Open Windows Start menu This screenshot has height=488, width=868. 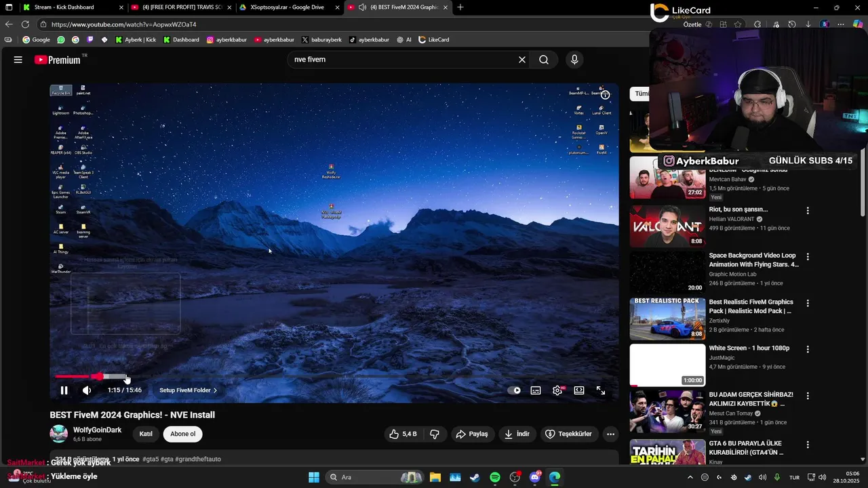(314, 477)
